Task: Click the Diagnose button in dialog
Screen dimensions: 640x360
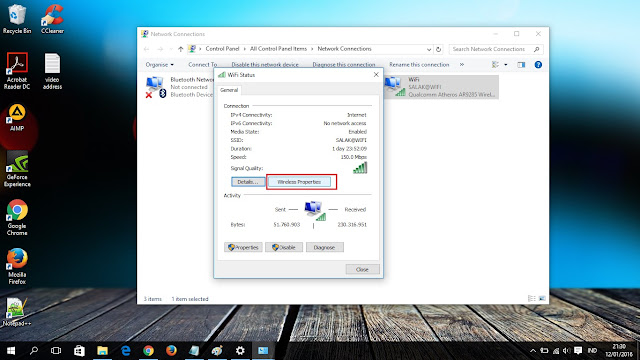Action: pyautogui.click(x=324, y=247)
